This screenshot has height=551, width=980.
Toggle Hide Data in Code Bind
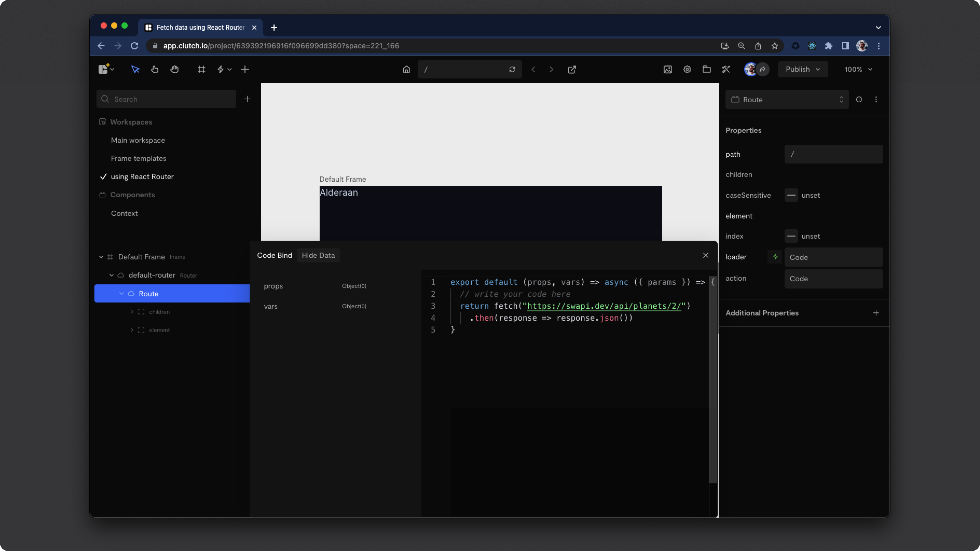coord(318,255)
